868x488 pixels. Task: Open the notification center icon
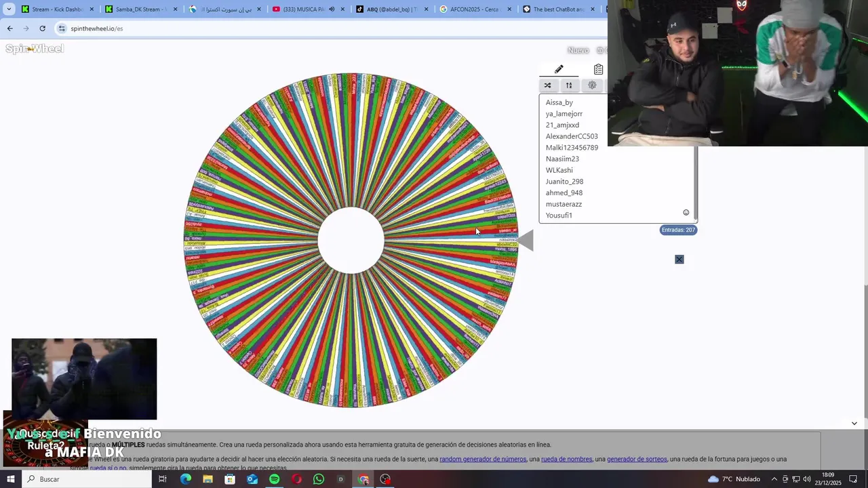tap(853, 479)
